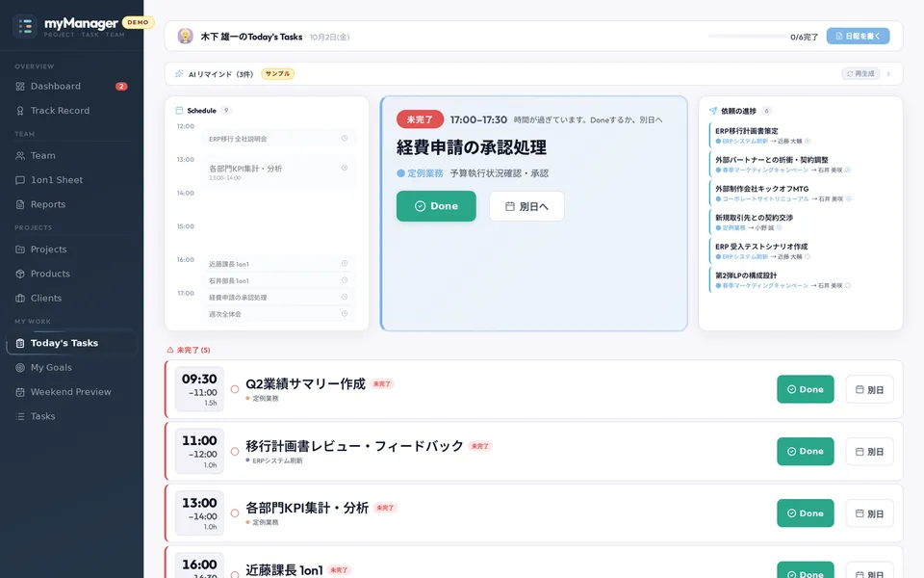
Task: Click the 0/6完了 progress bar
Action: (x=747, y=36)
